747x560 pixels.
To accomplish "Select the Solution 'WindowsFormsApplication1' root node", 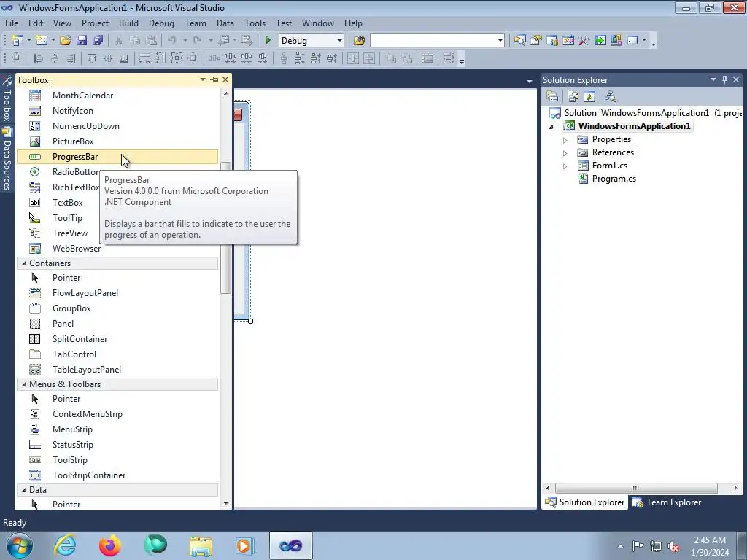I will (646, 113).
